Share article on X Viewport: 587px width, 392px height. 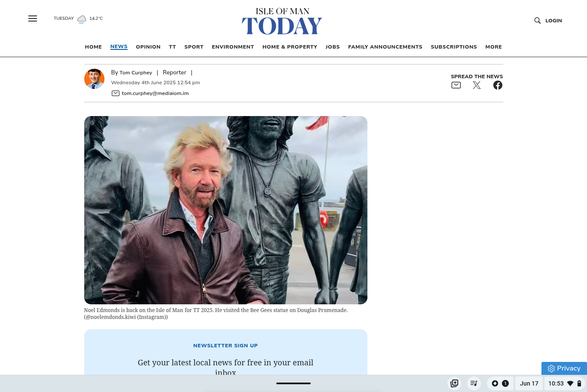[x=477, y=85]
